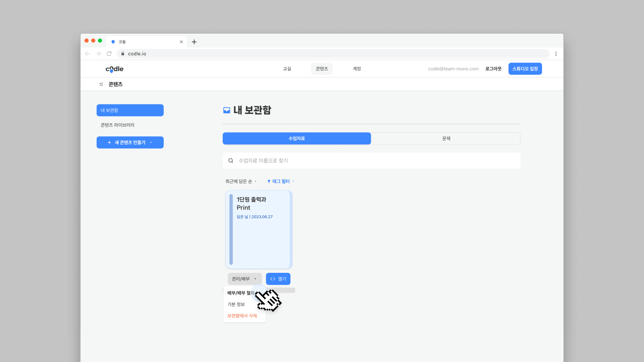This screenshot has width=644, height=362.
Task: Go to the 계정 navigation menu
Action: [x=357, y=69]
